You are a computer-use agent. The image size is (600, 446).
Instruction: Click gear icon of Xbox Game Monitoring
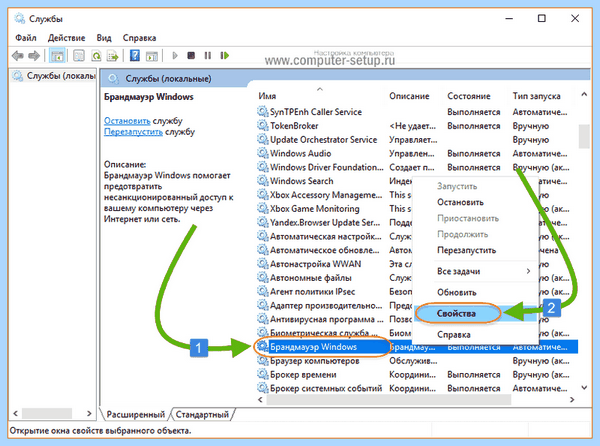(262, 208)
